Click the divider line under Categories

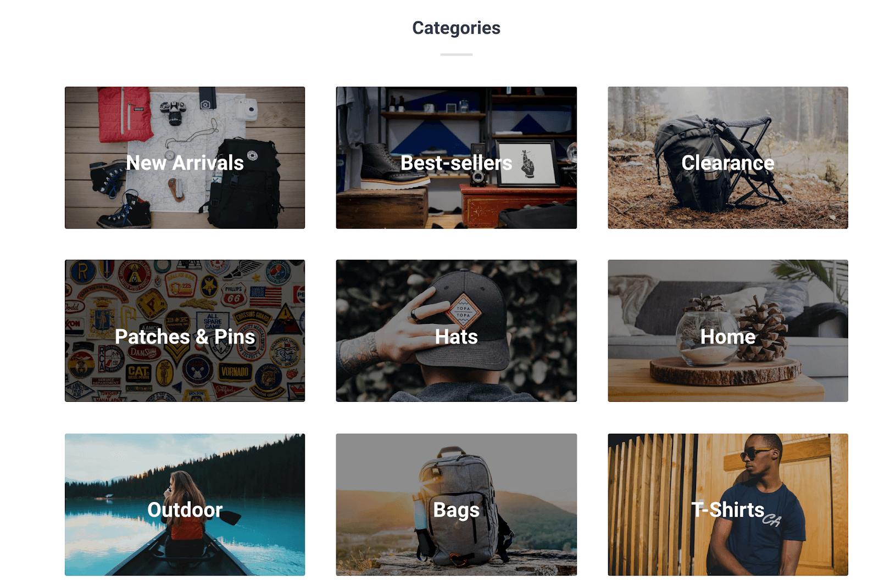click(x=456, y=54)
